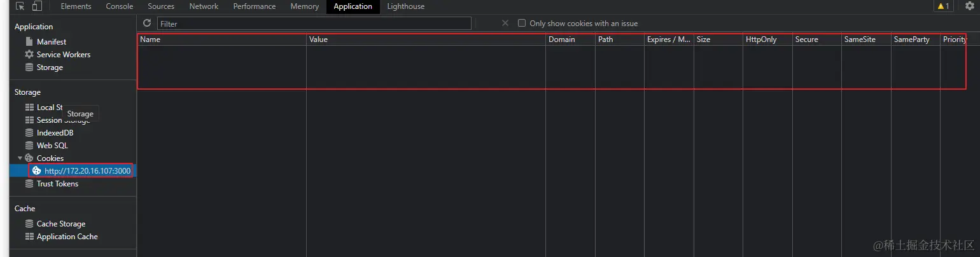This screenshot has width=980, height=257.
Task: Click the Cookies label in Storage tree
Action: (50, 158)
